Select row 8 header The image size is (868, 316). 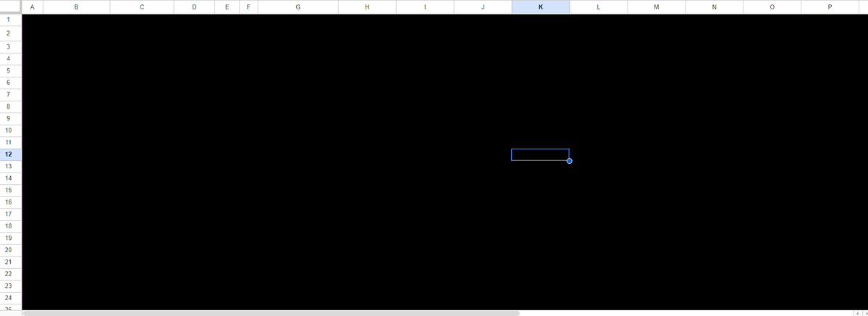(x=11, y=107)
